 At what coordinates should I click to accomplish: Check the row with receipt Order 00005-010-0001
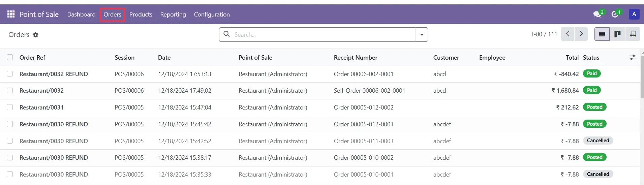[x=10, y=174]
